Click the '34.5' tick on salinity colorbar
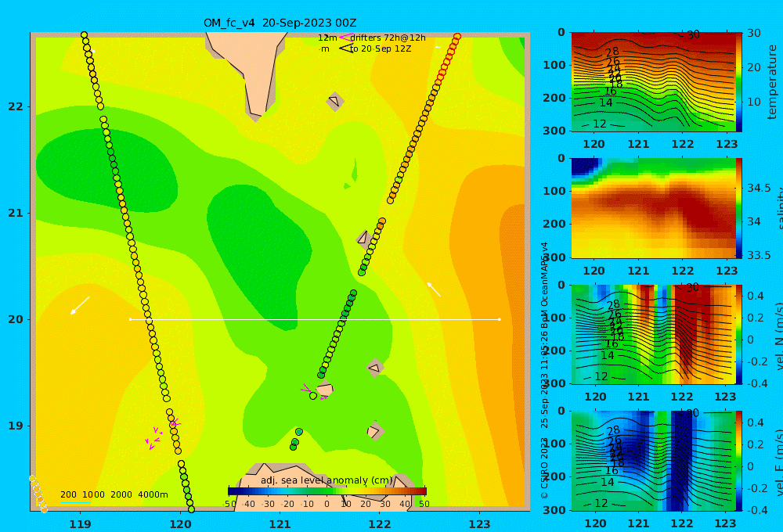This screenshot has width=783, height=532. 759,188
